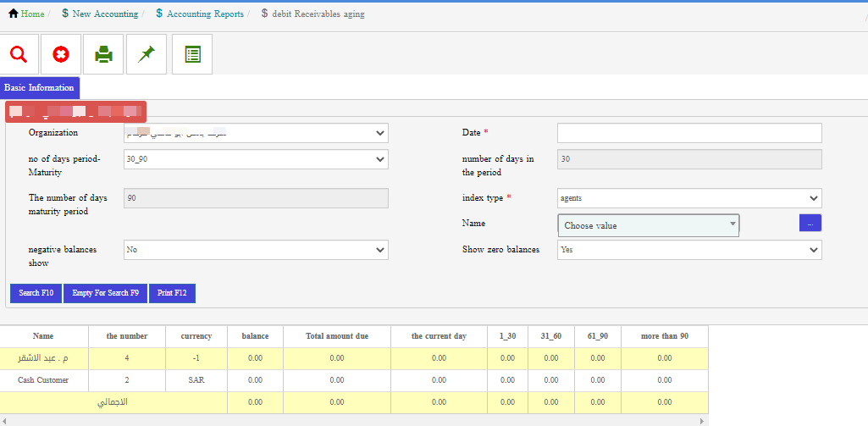Navigate to New Accounting breadcrumb
This screenshot has width=868, height=426.
104,14
